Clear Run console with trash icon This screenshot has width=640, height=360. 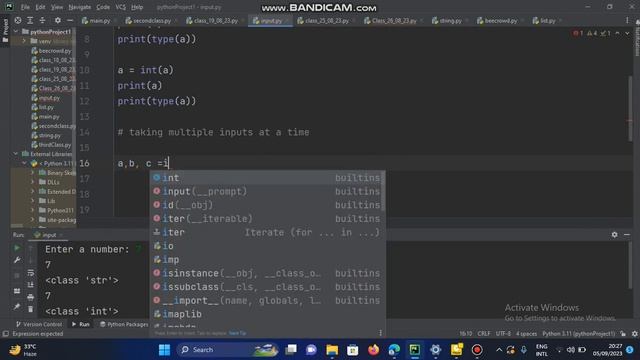31,309
